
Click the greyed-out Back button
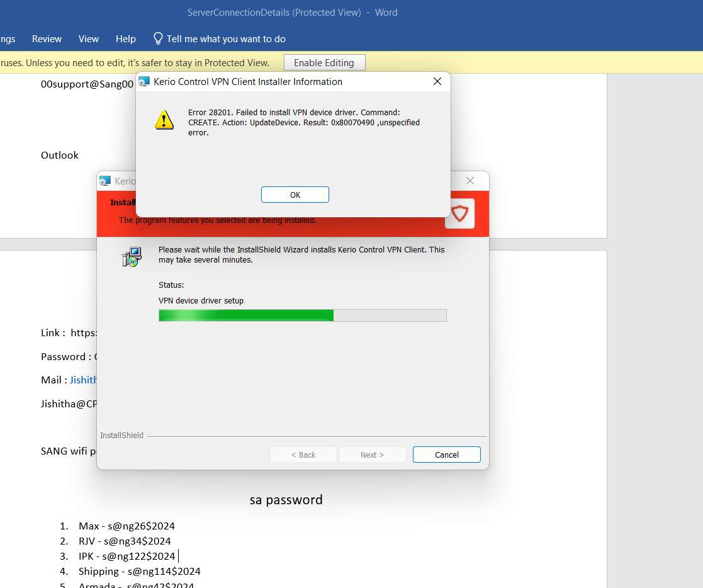coord(303,455)
